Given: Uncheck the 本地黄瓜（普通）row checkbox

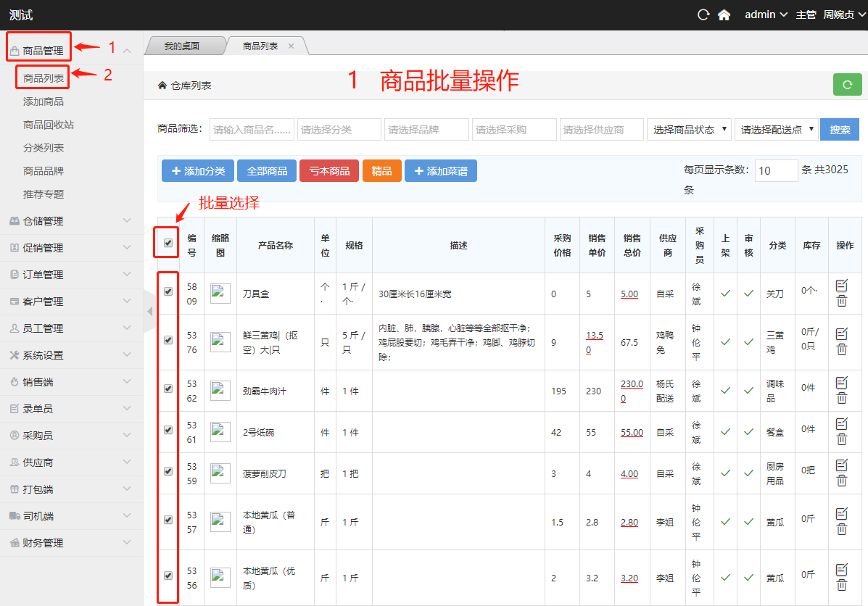Looking at the screenshot, I should click(x=168, y=520).
